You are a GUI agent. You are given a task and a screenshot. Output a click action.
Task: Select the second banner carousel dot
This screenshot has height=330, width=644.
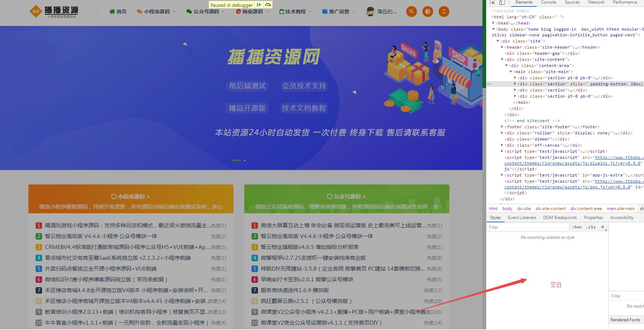click(245, 160)
